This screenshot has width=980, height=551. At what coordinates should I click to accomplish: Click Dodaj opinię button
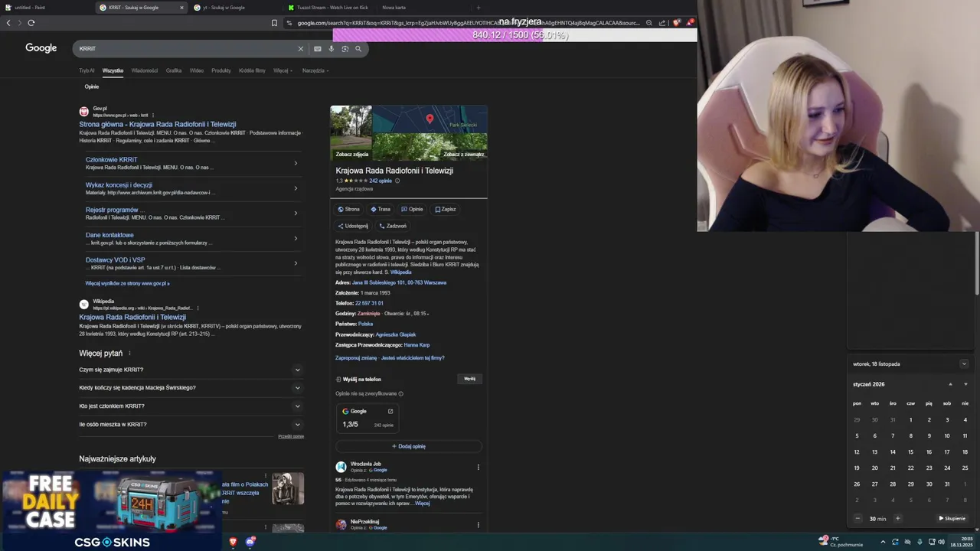tap(409, 446)
